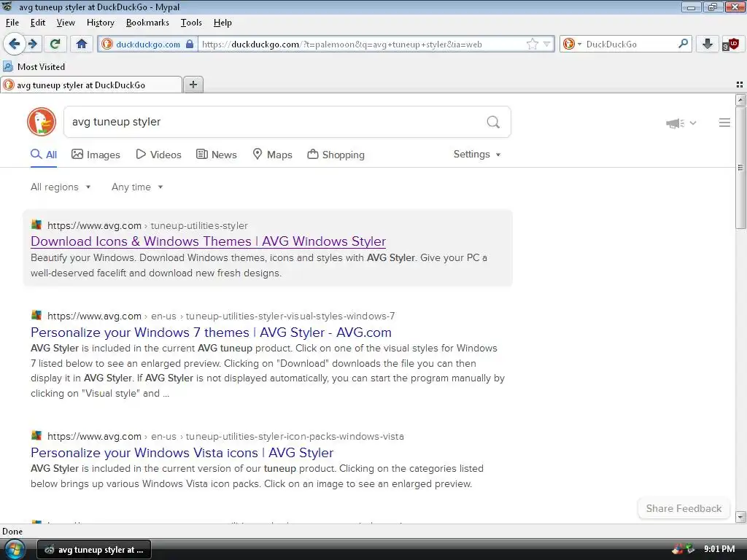Click the visual-styles-windows-7 result URL

[221, 316]
